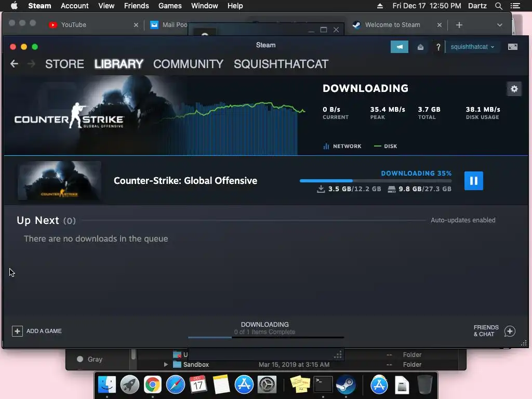Viewport: 532px width, 399px height.
Task: Open Stickies from the Dock
Action: point(300,384)
